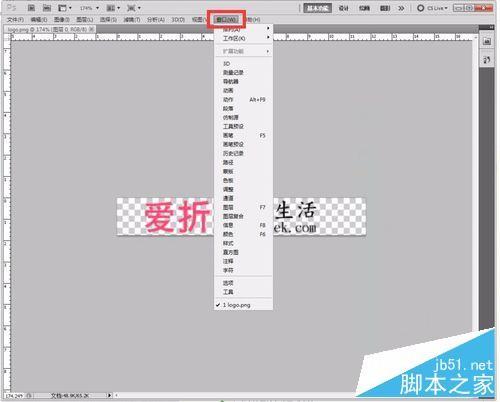Open the 滤镜(T) menu
The width and height of the screenshot is (500, 402).
click(x=131, y=20)
